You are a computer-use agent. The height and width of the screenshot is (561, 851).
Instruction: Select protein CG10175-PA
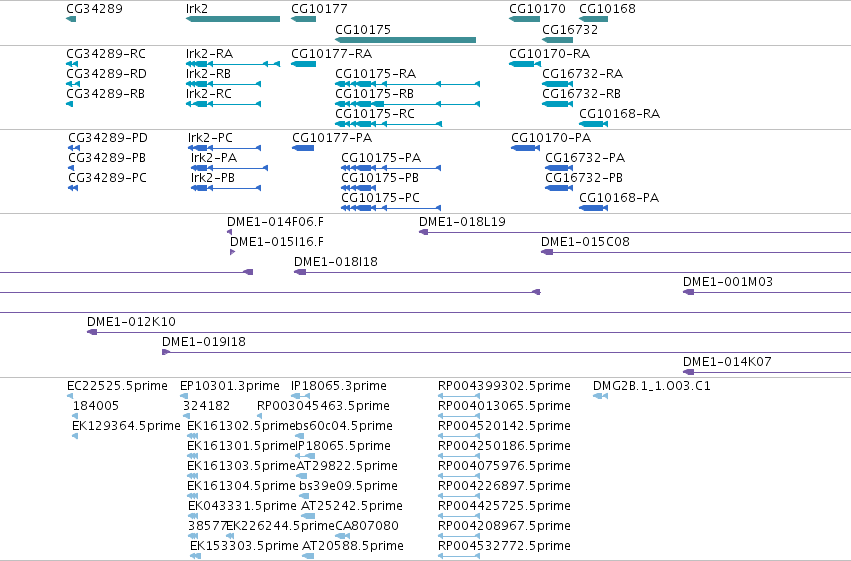point(381,158)
